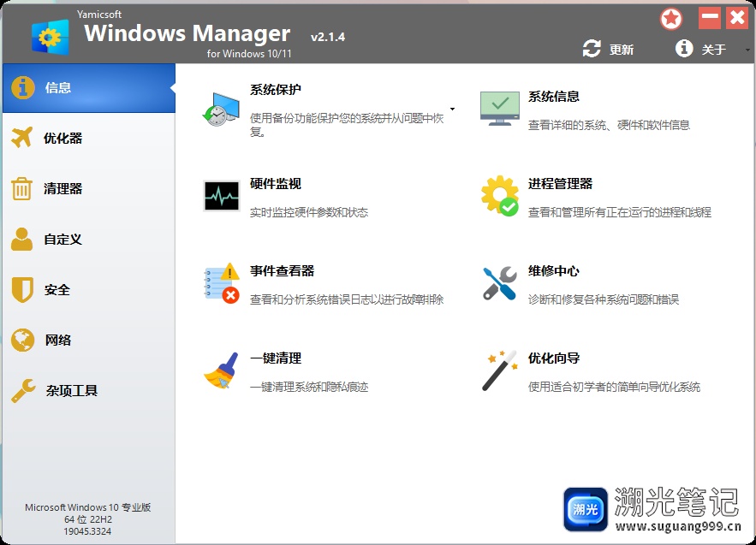Open 事件查看器 warning log icon
The height and width of the screenshot is (545, 756).
tap(223, 283)
